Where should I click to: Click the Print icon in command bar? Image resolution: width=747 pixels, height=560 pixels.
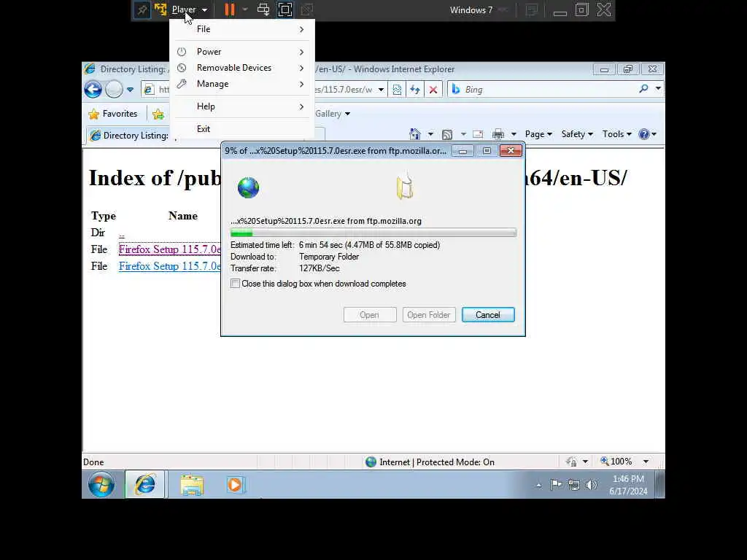[498, 134]
